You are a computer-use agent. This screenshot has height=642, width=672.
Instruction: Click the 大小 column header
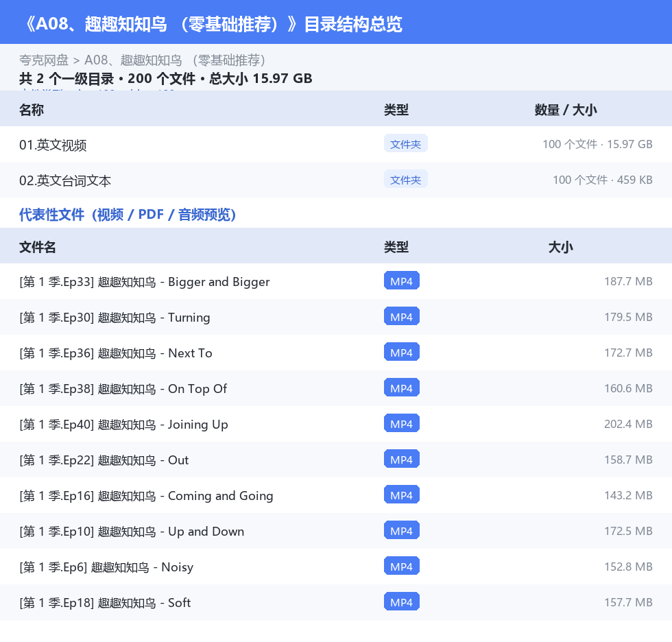560,247
